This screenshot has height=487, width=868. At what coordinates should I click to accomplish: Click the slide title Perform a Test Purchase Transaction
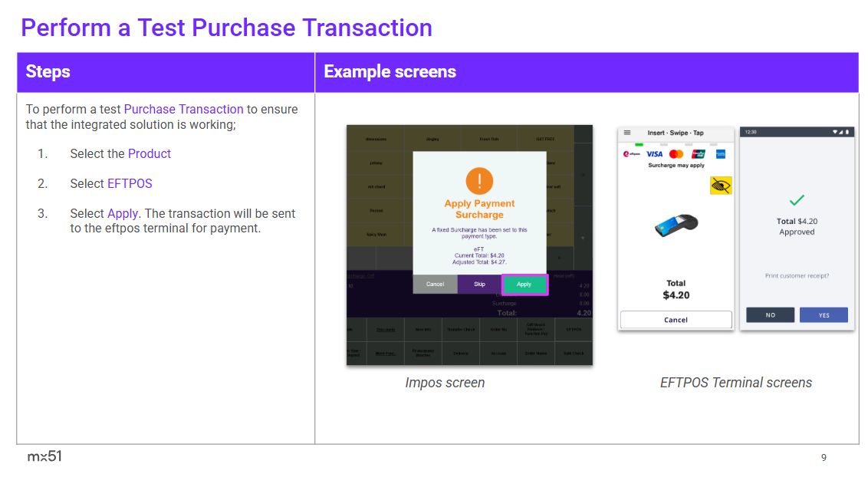(x=226, y=28)
